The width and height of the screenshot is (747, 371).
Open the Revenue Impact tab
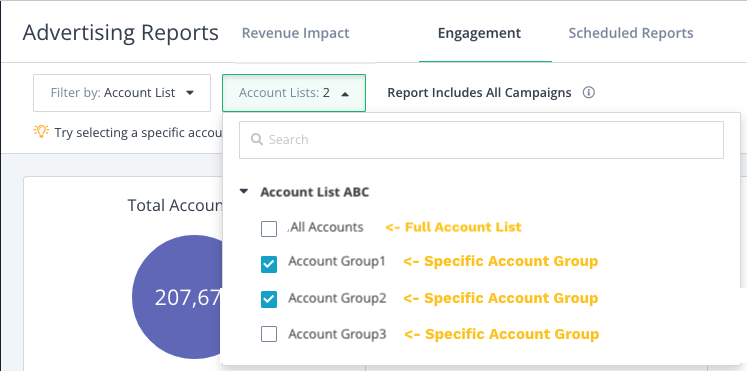tap(295, 33)
